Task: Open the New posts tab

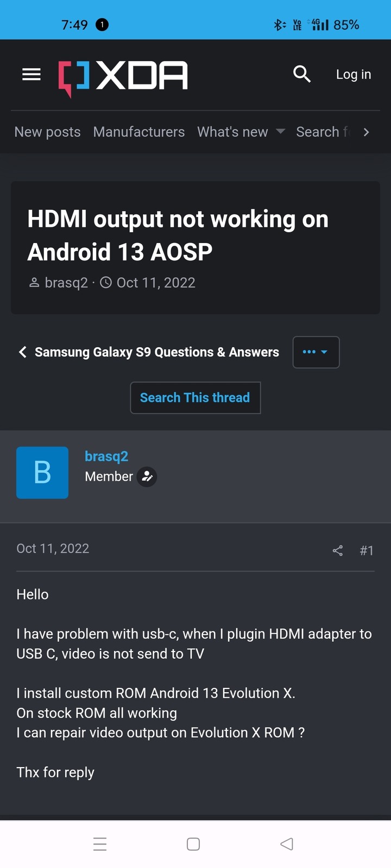Action: point(48,132)
